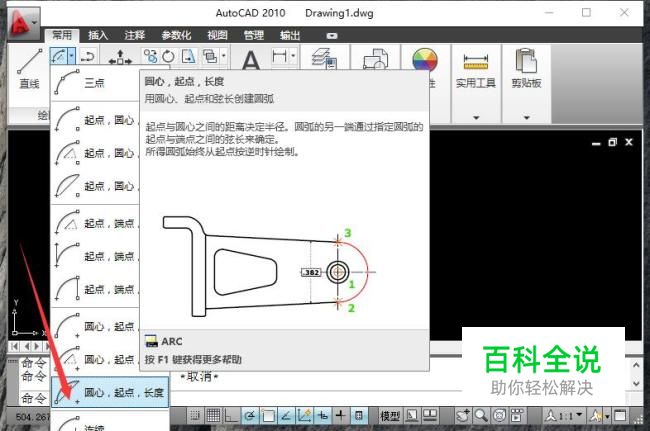650x431 pixels.
Task: Click the Clean Screen icon in the status bar
Action: (x=620, y=415)
